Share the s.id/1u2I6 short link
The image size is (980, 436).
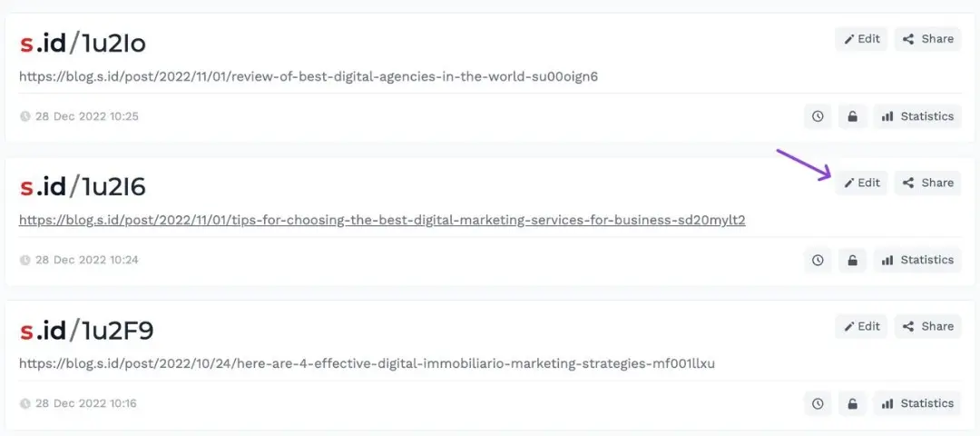[x=927, y=183]
